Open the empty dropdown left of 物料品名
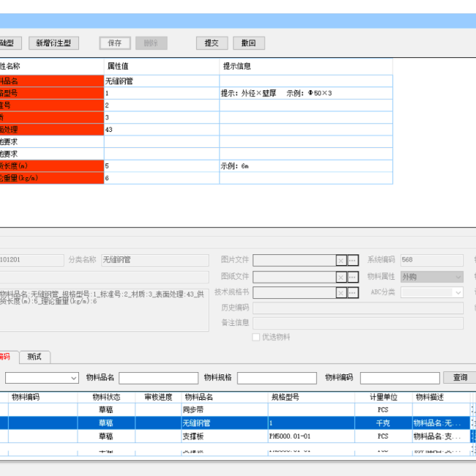The image size is (476, 476). tap(42, 378)
